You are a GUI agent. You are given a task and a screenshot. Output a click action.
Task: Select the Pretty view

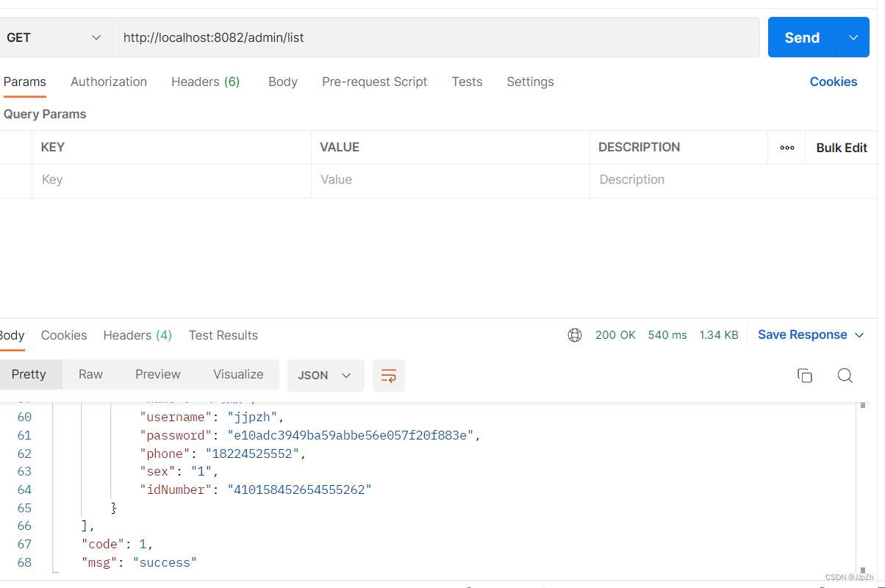[x=29, y=374]
